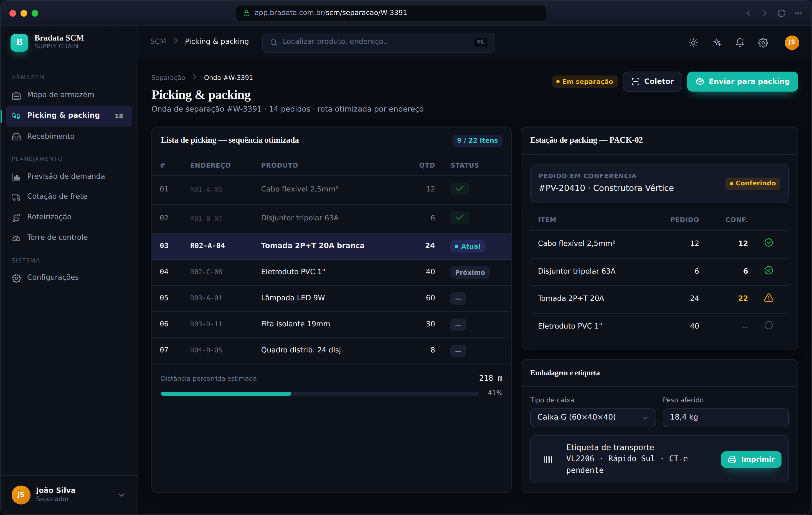The width and height of the screenshot is (812, 515).
Task: Select the Tomada 2P+T 20A branca row
Action: (x=331, y=246)
